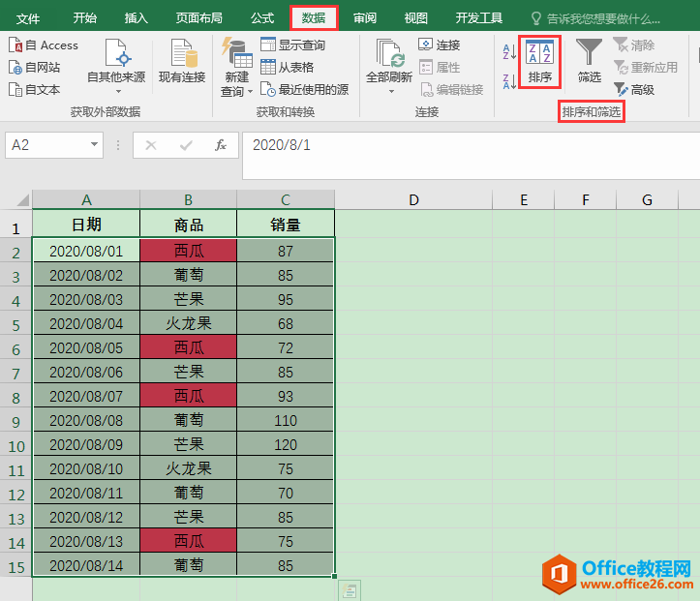
Task: Switch to the 数据 tab
Action: 314,18
